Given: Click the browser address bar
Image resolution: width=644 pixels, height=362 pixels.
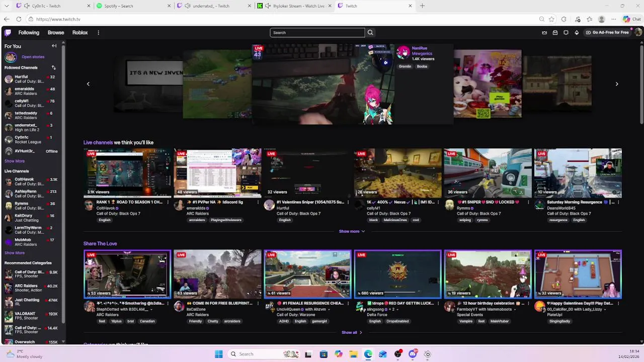Looking at the screenshot, I should click(282, 19).
